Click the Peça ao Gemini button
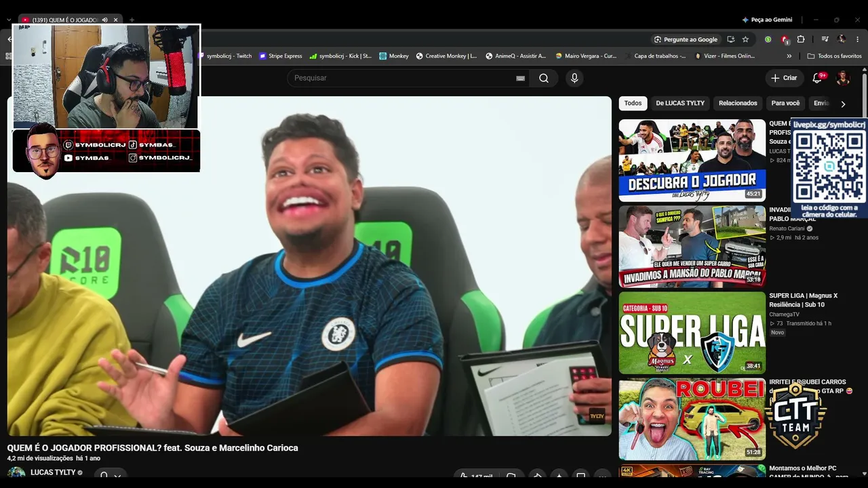 [767, 20]
